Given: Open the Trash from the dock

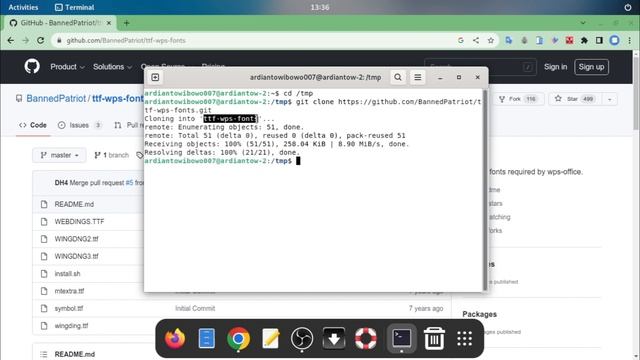Looking at the screenshot, I should click(x=434, y=338).
